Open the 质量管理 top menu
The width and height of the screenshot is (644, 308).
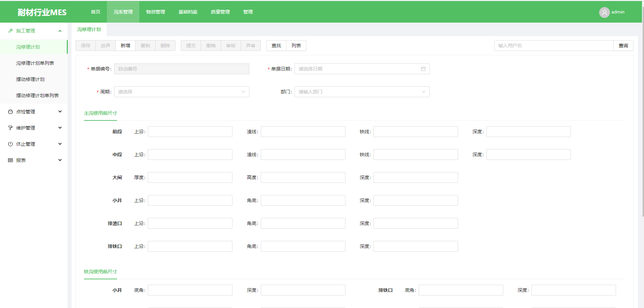[220, 12]
